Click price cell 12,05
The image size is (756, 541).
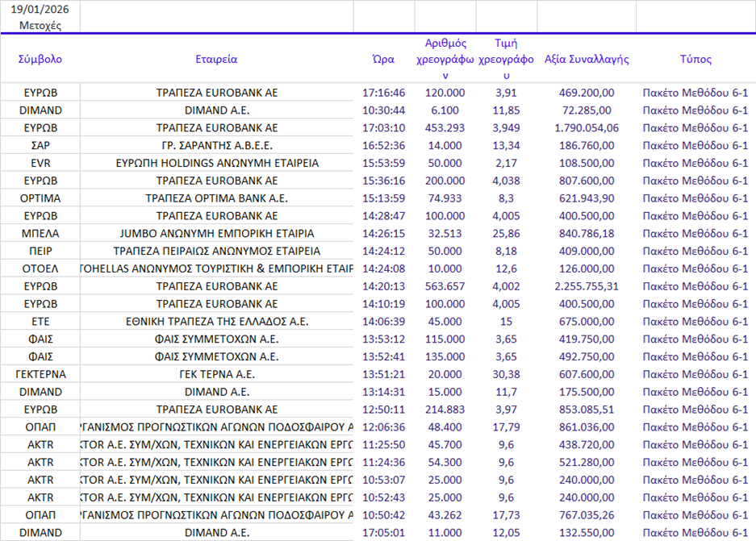(x=506, y=533)
